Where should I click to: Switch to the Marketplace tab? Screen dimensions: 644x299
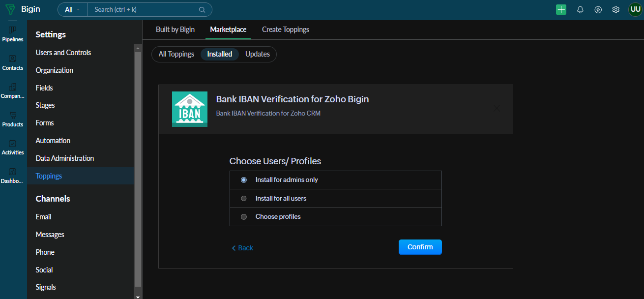click(228, 30)
